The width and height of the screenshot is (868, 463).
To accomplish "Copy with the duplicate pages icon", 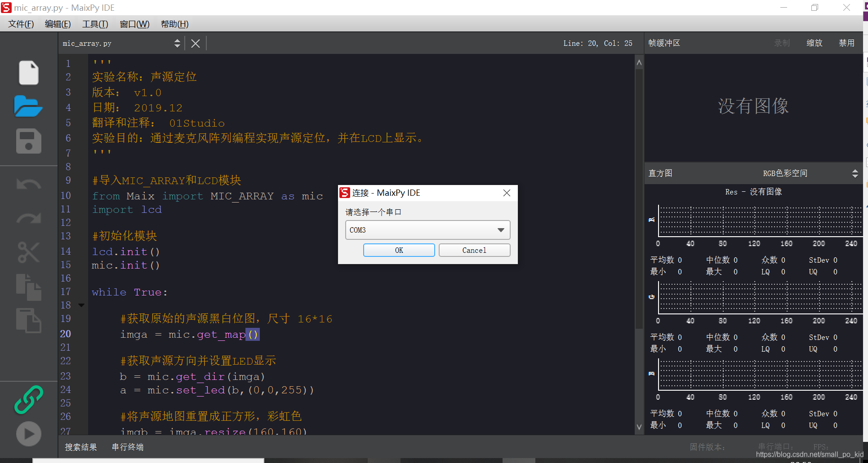I will tap(28, 287).
